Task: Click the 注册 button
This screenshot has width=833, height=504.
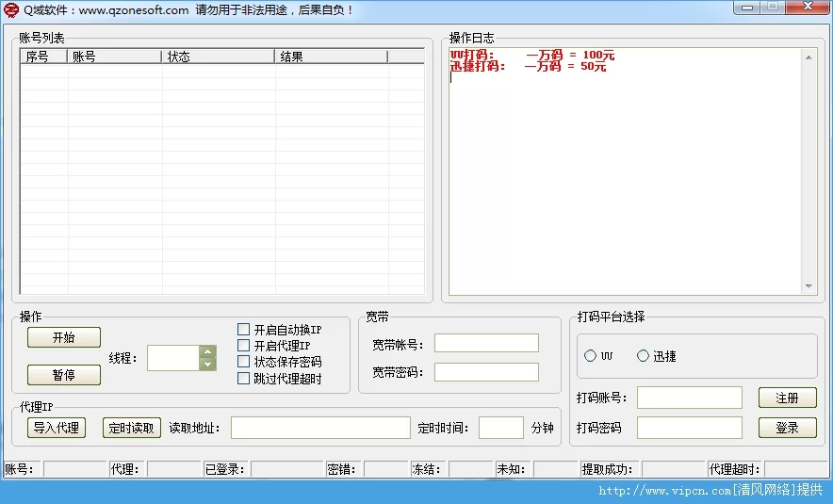Action: coord(787,398)
